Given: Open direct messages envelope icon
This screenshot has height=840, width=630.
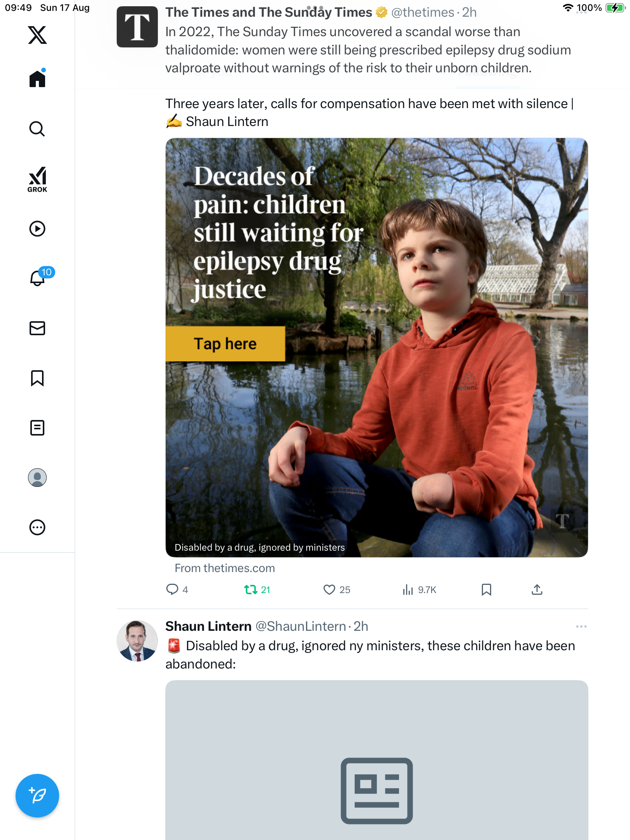Looking at the screenshot, I should pyautogui.click(x=37, y=328).
